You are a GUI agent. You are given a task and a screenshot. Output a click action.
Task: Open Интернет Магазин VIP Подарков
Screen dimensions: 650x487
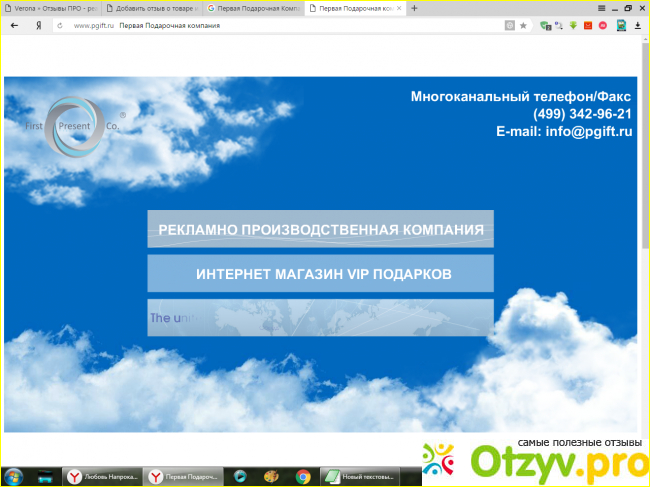click(320, 273)
